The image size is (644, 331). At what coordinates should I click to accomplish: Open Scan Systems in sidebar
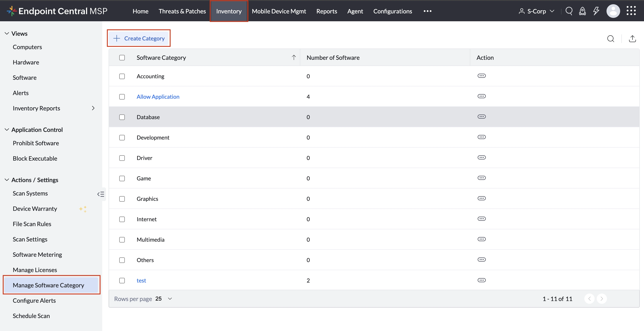point(30,193)
